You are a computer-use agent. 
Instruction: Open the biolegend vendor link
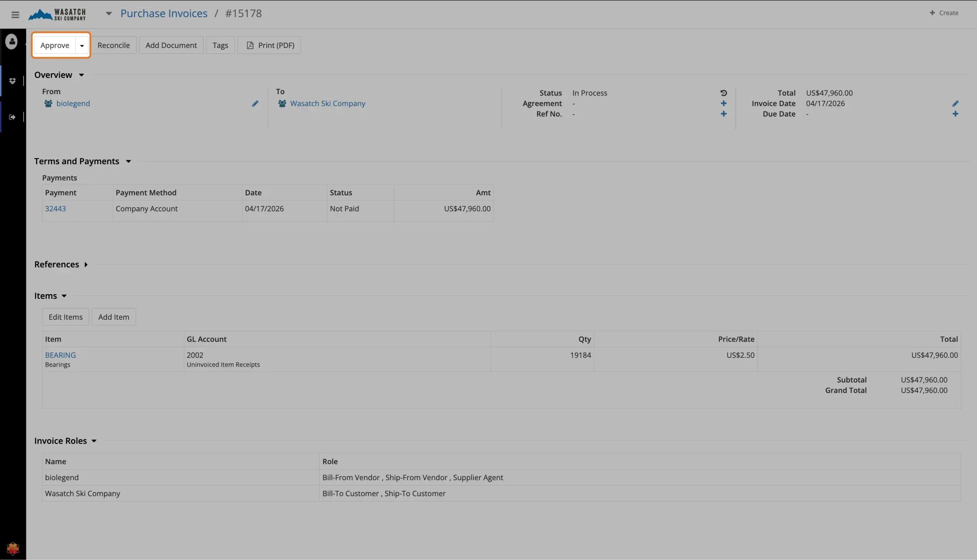73,103
